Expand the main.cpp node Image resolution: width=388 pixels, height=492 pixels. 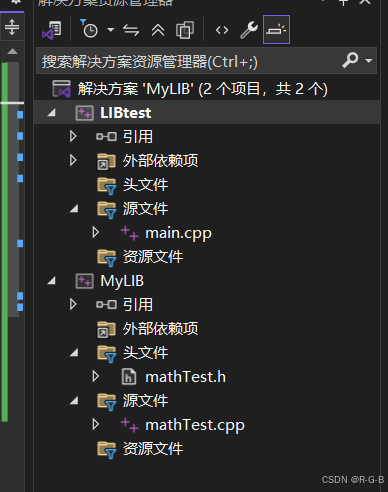(96, 232)
